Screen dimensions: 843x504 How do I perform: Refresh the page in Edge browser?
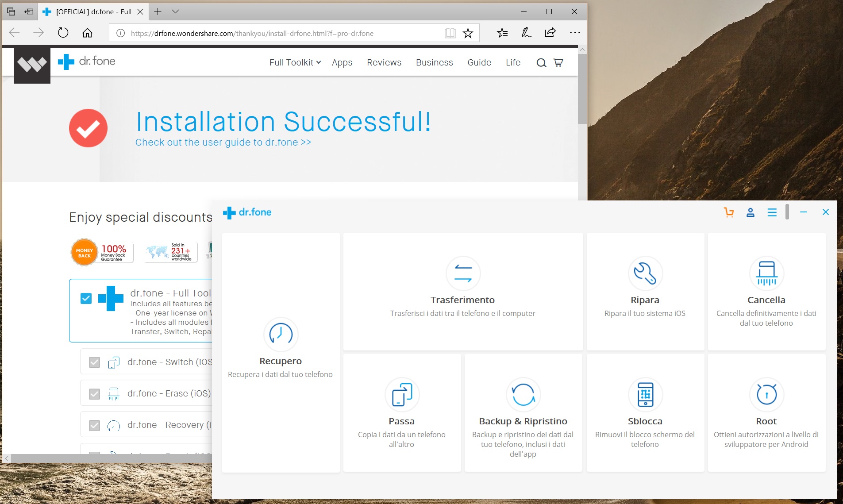coord(63,33)
